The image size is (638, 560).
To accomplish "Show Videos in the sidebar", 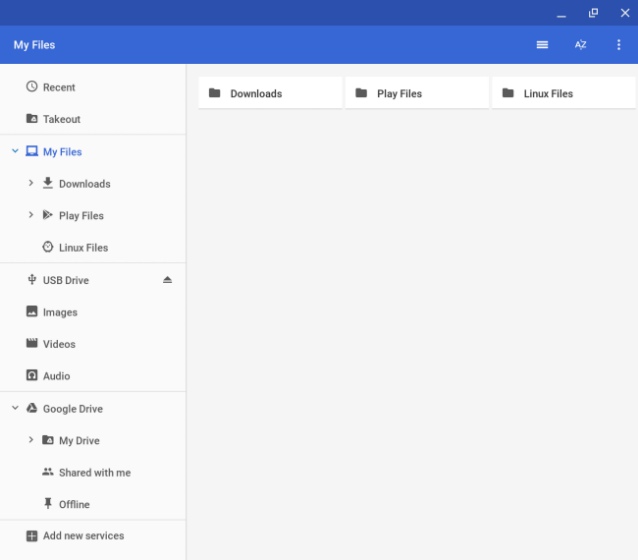I will (x=93, y=343).
